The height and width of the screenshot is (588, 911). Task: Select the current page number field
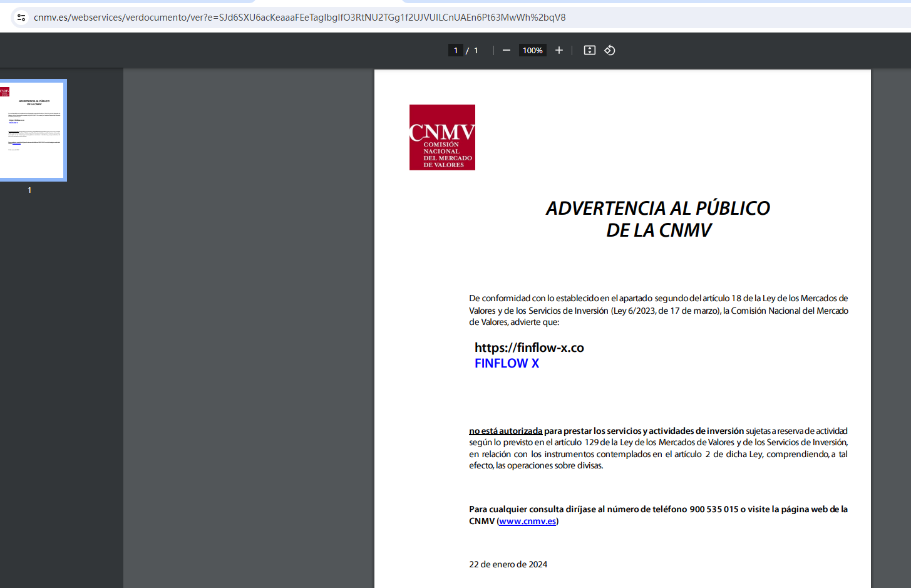click(456, 50)
